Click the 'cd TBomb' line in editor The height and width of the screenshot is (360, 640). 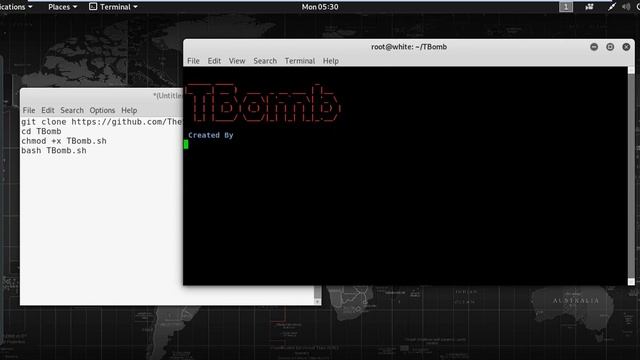coord(41,131)
